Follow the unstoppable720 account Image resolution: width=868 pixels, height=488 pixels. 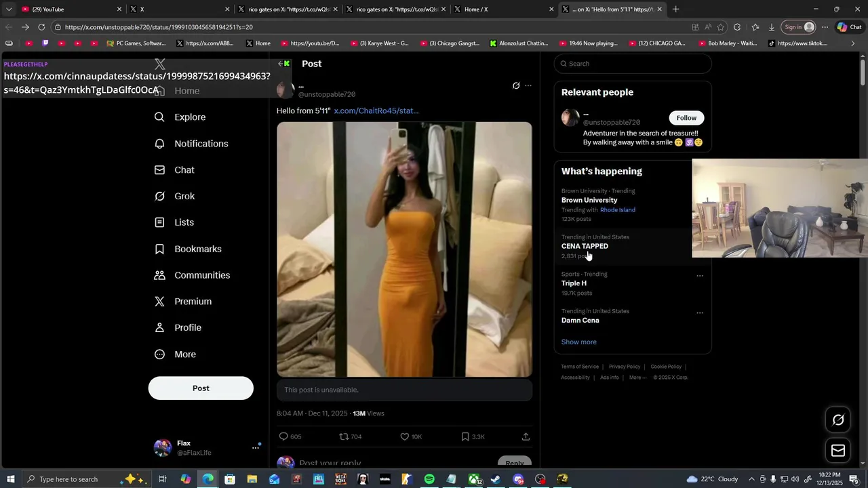[686, 118]
